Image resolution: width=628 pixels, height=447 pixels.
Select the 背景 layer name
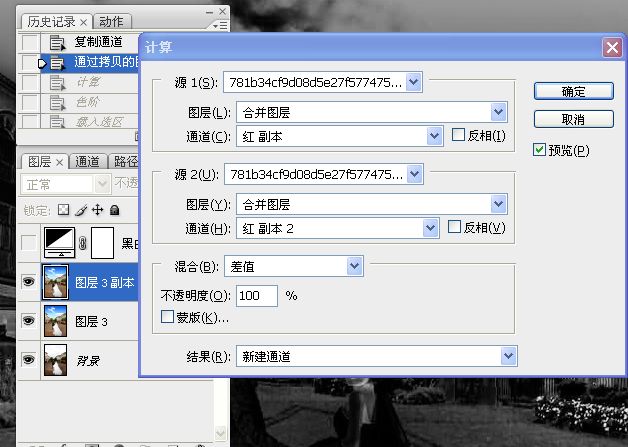point(88,361)
